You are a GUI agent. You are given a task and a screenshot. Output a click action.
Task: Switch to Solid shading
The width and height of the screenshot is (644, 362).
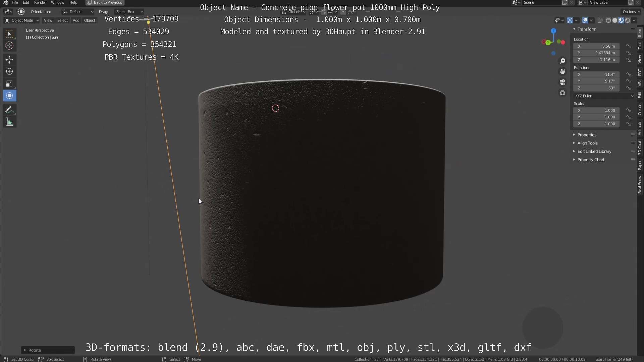615,20
